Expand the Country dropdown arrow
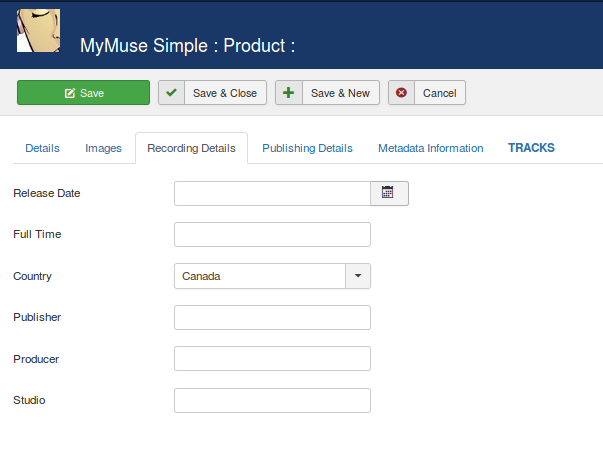 358,276
